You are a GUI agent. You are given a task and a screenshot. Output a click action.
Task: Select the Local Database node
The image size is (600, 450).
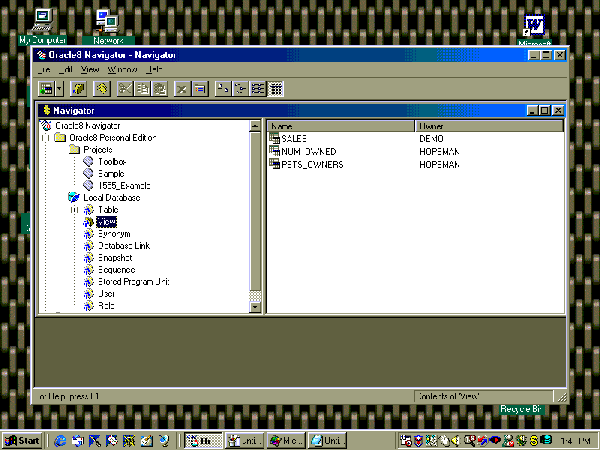tap(112, 197)
